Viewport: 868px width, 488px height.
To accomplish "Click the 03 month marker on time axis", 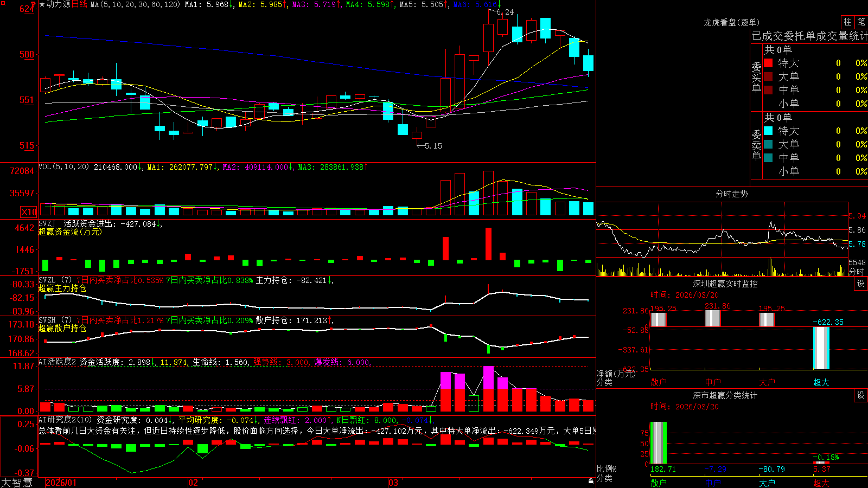I will pos(393,483).
